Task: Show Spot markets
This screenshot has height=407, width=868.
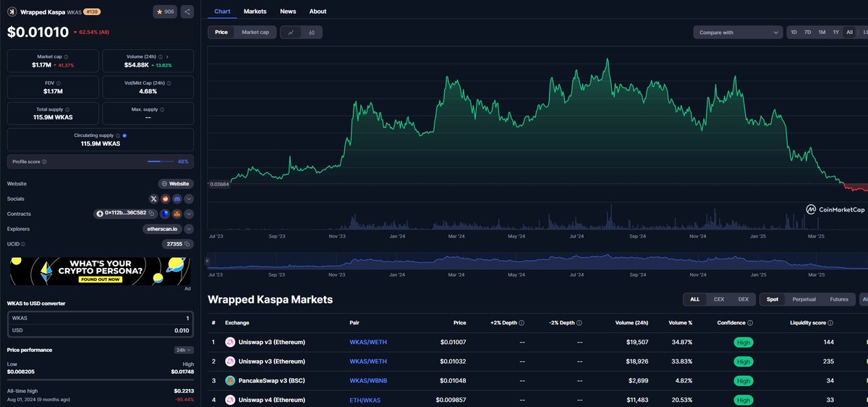Action: coord(773,299)
